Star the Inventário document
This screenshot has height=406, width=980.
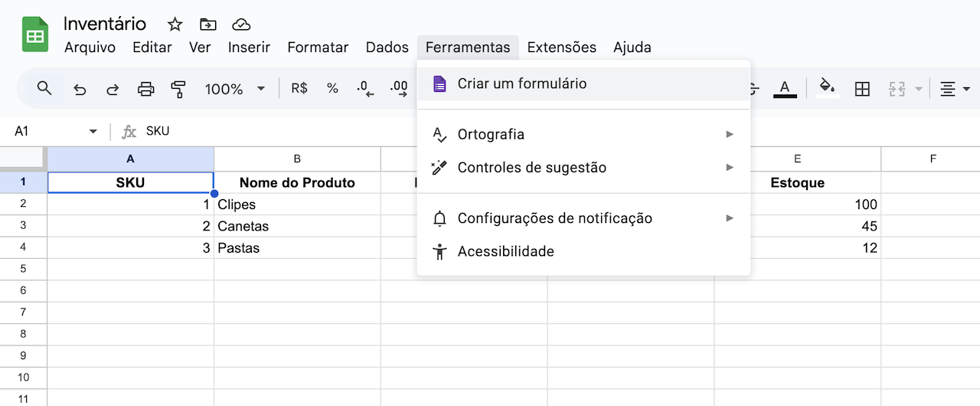[x=175, y=25]
